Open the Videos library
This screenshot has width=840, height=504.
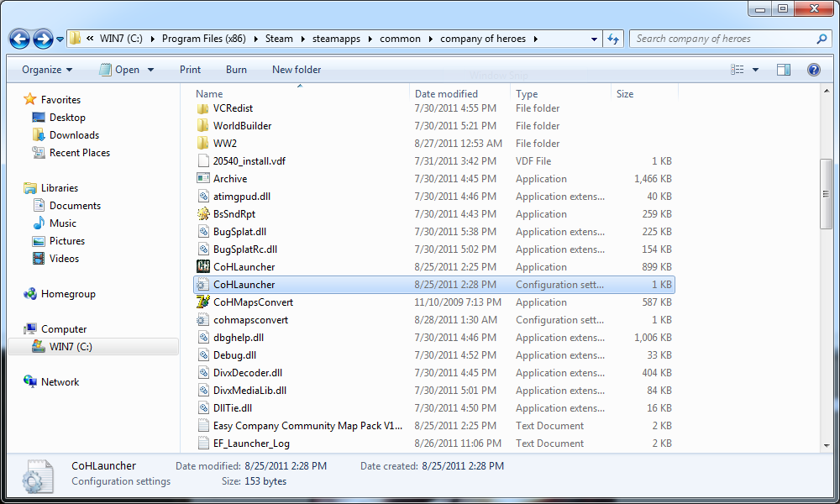coord(64,259)
